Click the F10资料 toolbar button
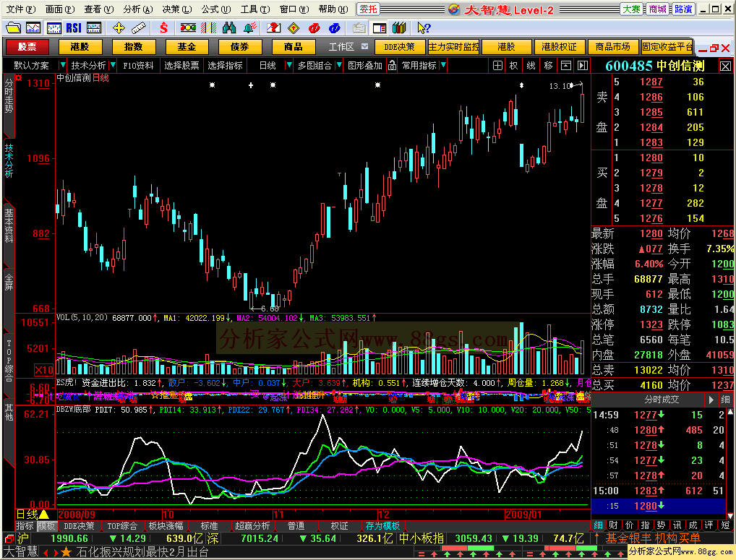This screenshot has height=560, width=736. [139, 66]
